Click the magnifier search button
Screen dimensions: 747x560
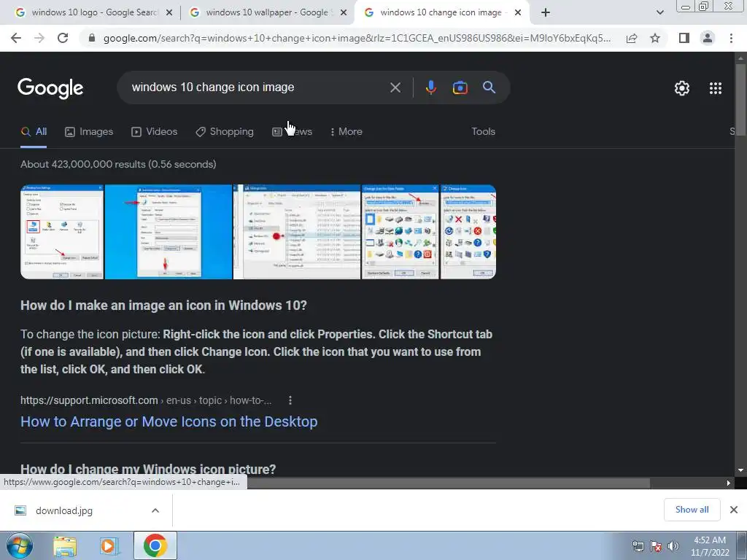[489, 87]
